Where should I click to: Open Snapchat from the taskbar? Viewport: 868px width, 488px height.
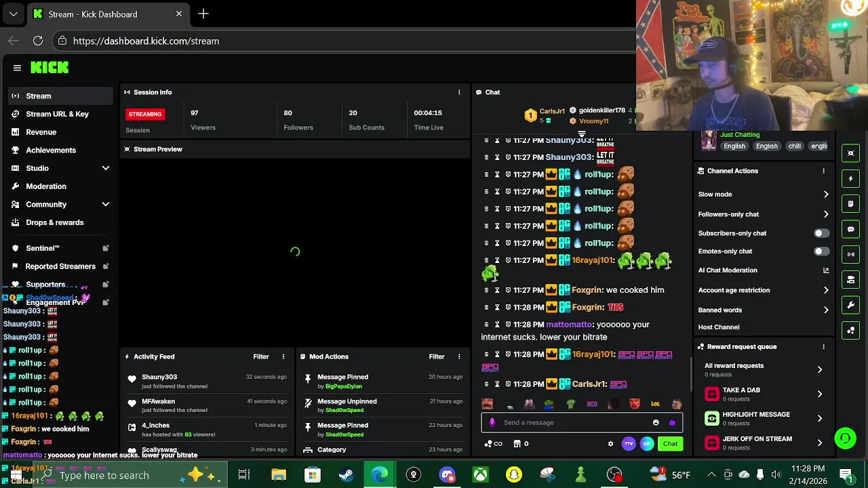pyautogui.click(x=514, y=474)
